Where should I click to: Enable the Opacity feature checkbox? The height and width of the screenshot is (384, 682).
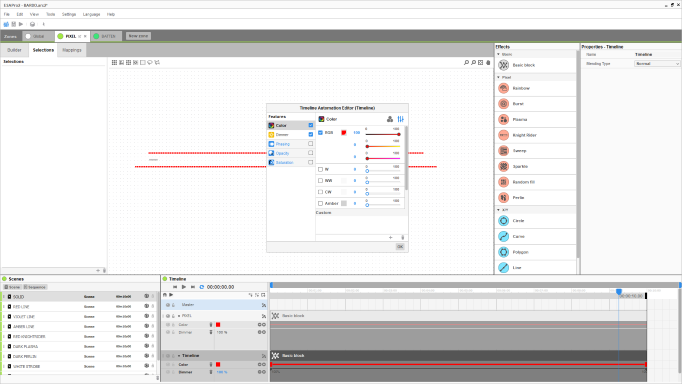[x=311, y=153]
